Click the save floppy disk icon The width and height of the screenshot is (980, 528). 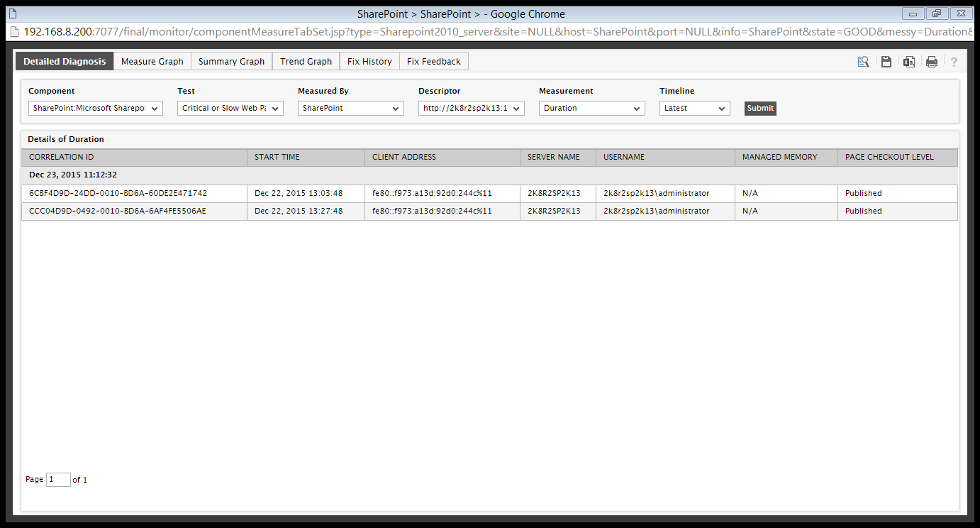click(886, 62)
